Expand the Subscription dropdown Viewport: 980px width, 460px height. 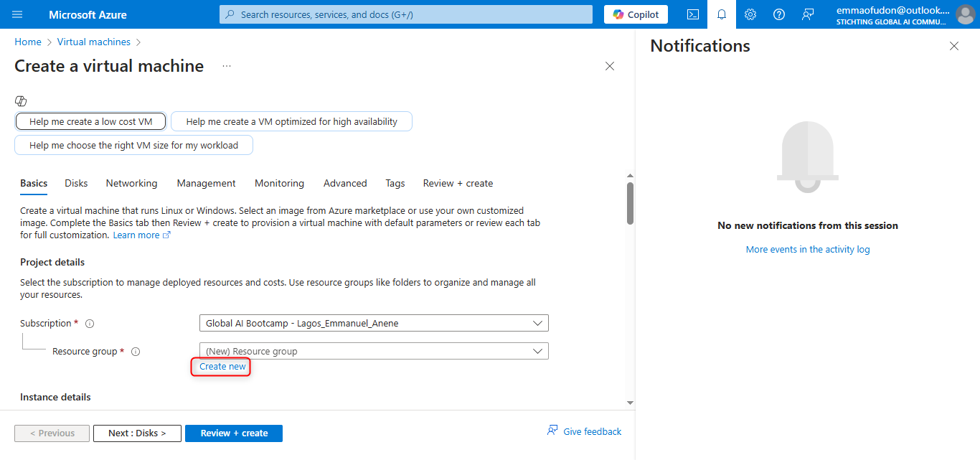373,323
